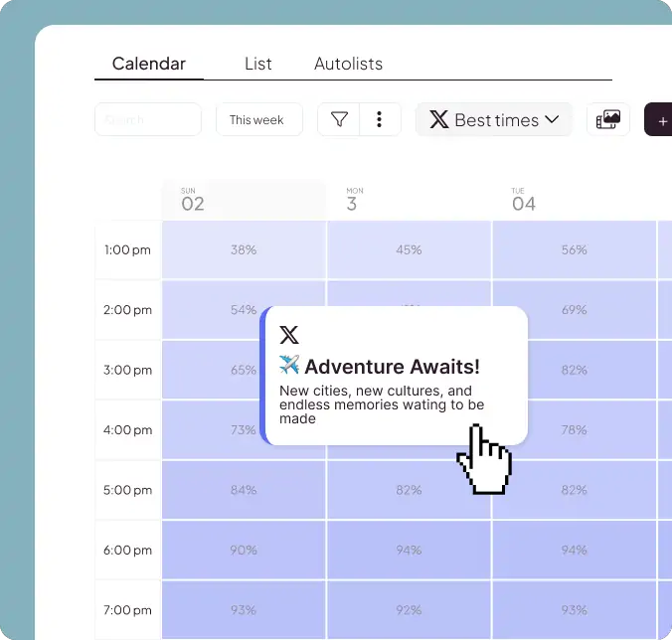Expand the Best times dropdown chevron
Viewport: 672px width, 640px height.
tap(553, 120)
